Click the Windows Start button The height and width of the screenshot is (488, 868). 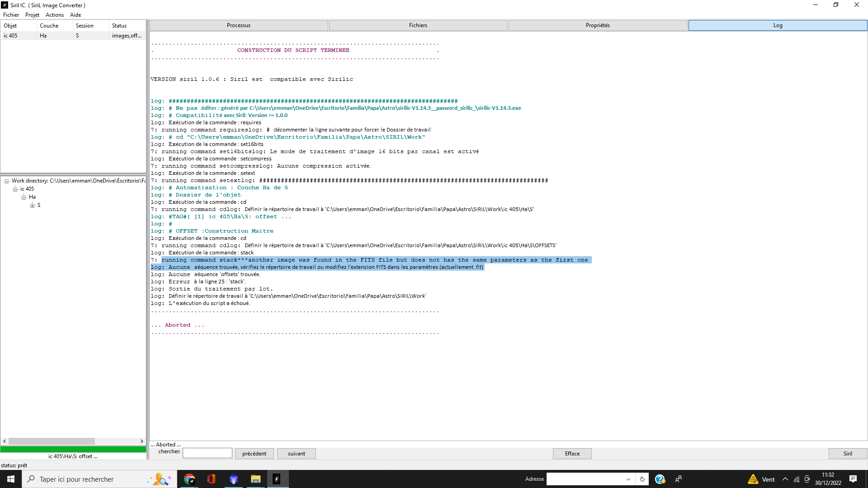tap(11, 479)
